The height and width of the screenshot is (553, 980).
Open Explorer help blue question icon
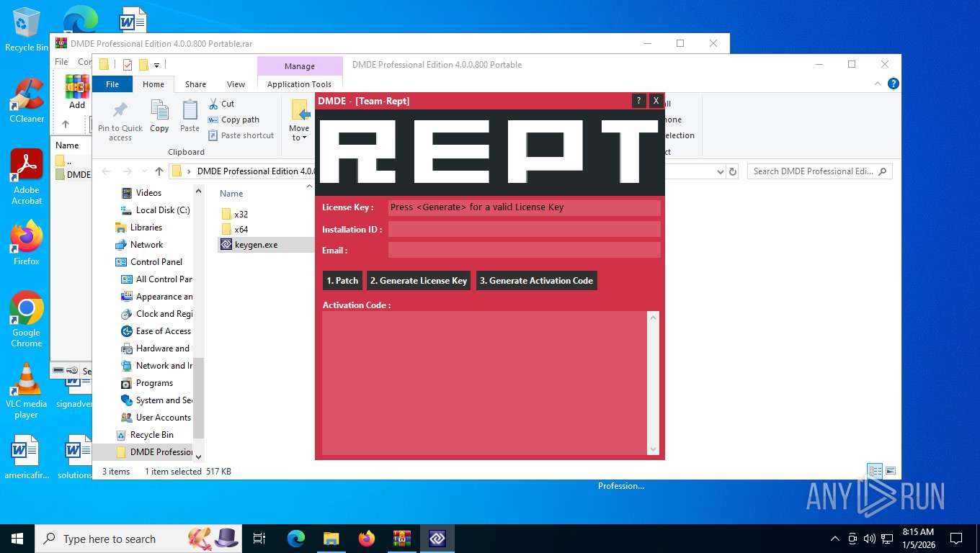point(894,84)
